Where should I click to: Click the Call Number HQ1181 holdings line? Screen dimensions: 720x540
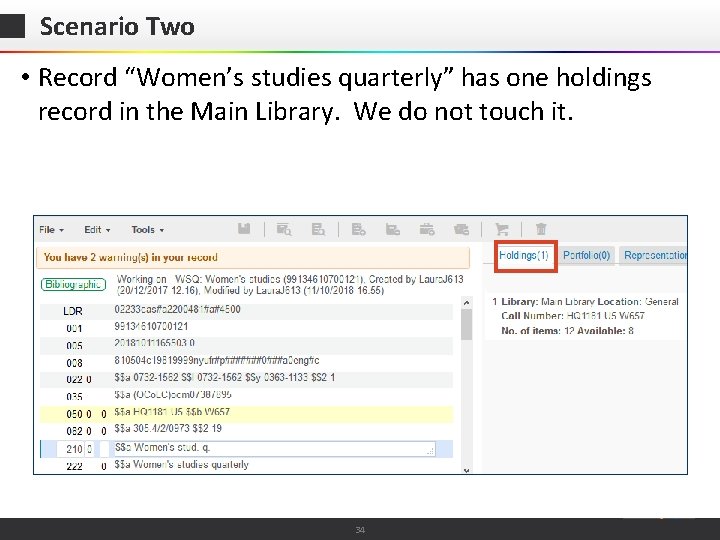573,316
